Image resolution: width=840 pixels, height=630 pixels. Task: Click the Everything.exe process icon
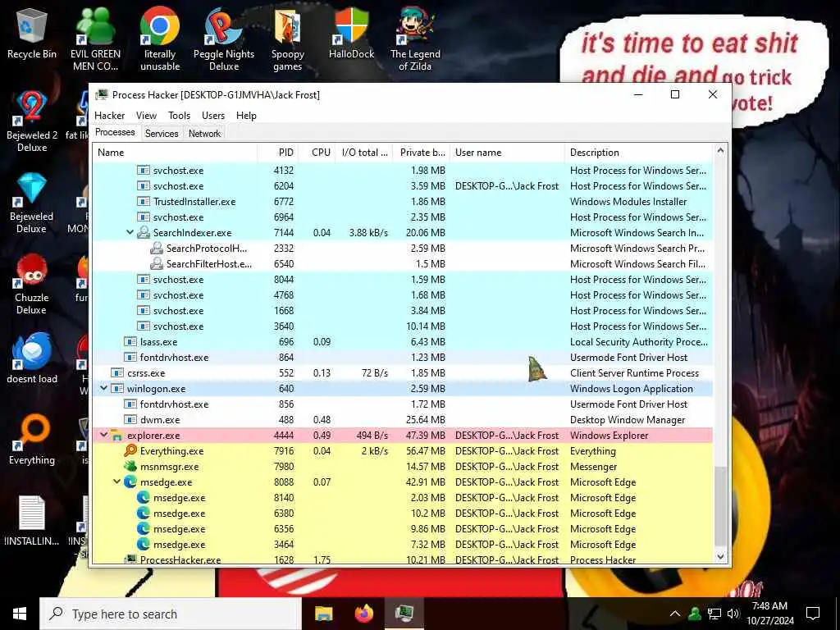point(130,450)
